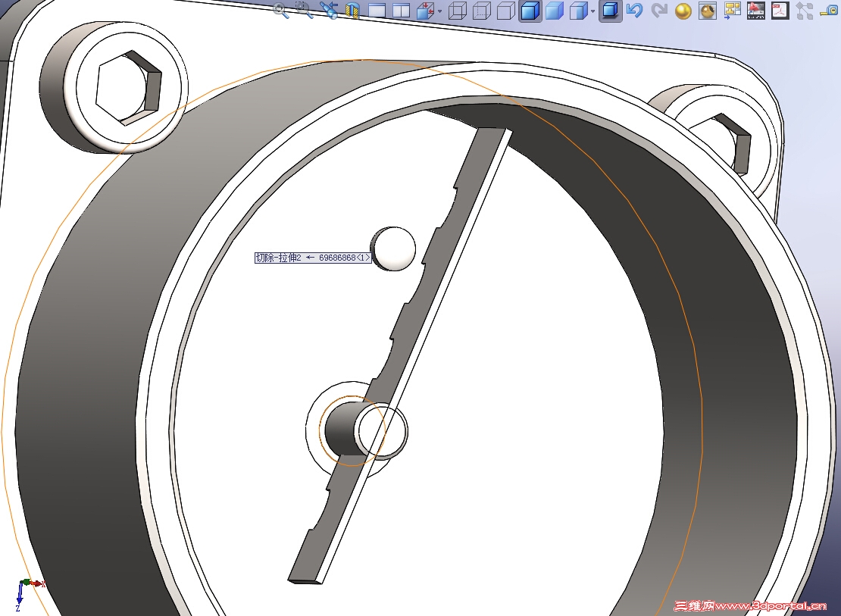Image resolution: width=841 pixels, height=616 pixels.
Task: Open the View Orientation dropdown arrow
Action: tap(439, 11)
